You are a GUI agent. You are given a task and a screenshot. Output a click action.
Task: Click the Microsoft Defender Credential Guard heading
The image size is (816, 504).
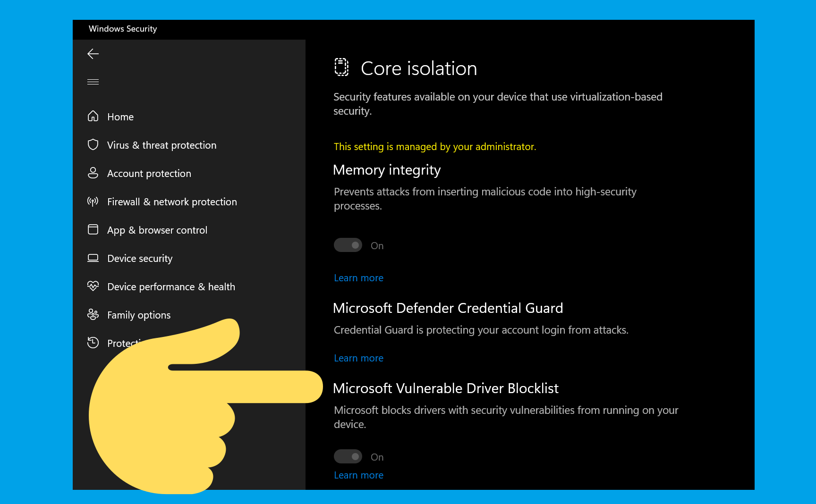coord(448,308)
